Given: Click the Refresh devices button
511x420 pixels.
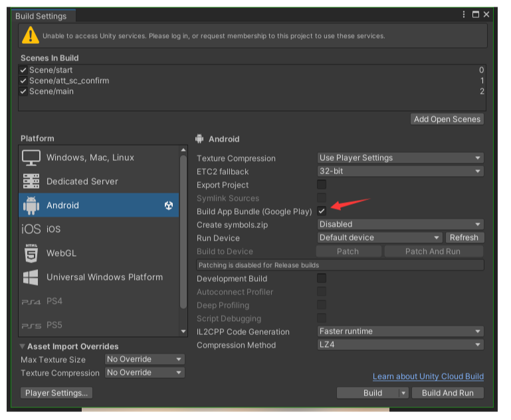Looking at the screenshot, I should (464, 238).
